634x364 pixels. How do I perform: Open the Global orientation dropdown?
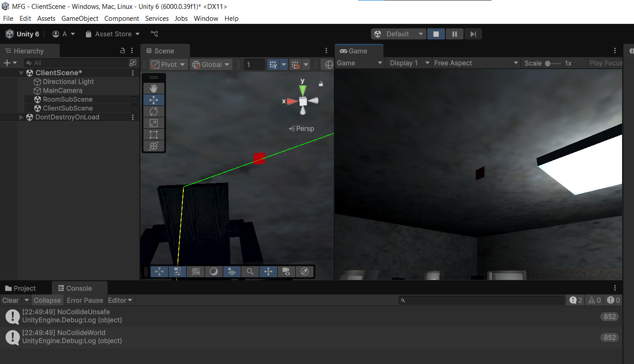click(x=211, y=64)
